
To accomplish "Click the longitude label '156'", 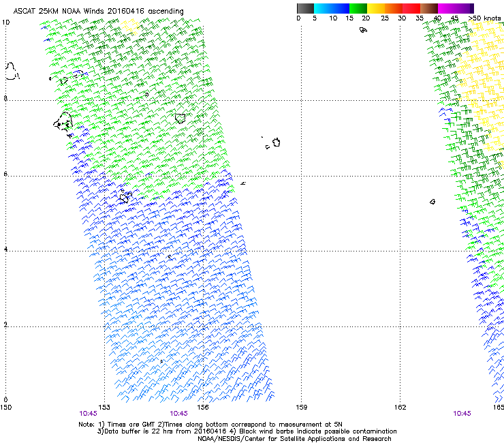I will [x=203, y=408].
